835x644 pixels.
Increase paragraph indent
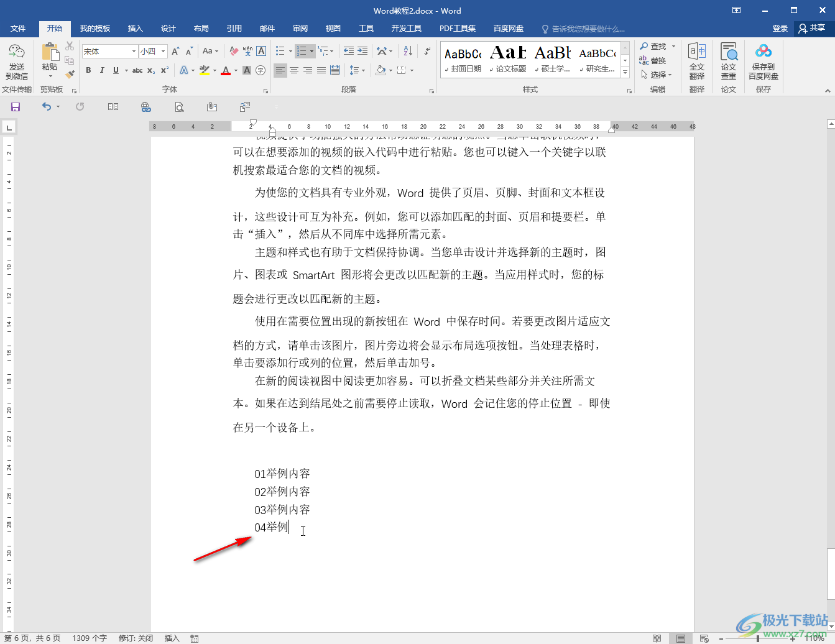point(362,51)
